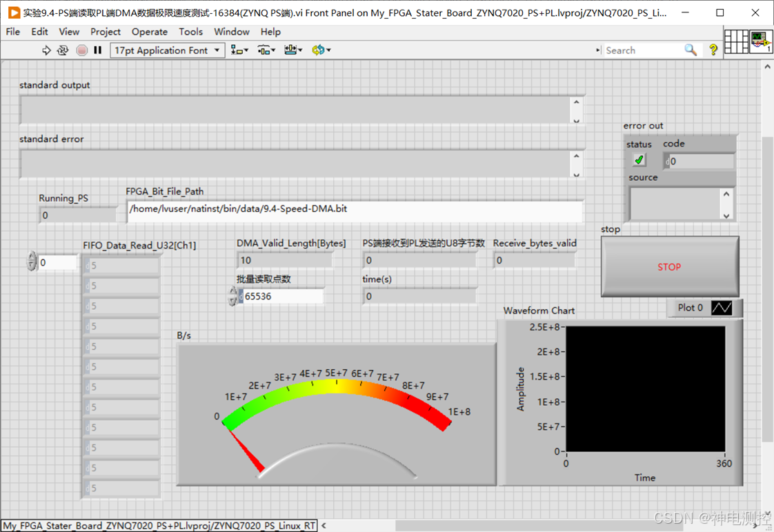This screenshot has height=532, width=774.
Task: Click the search magnifier icon
Action: point(690,50)
